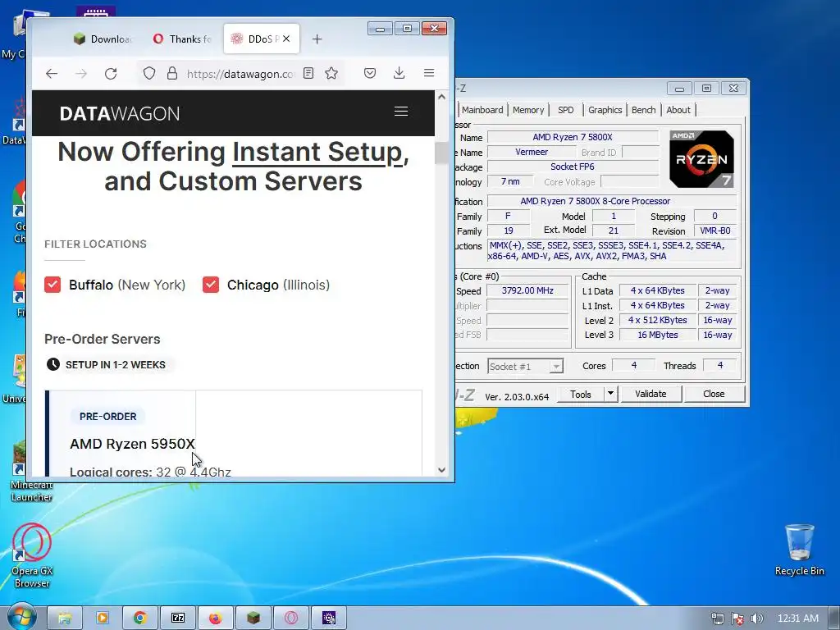Click the volume speaker tray icon

[x=757, y=619]
